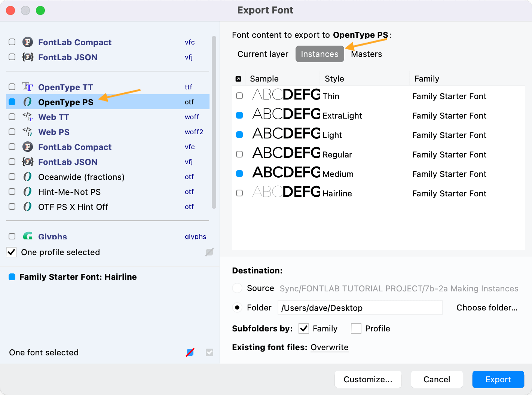Check the Thin instance checkbox
The image size is (532, 395).
[239, 96]
